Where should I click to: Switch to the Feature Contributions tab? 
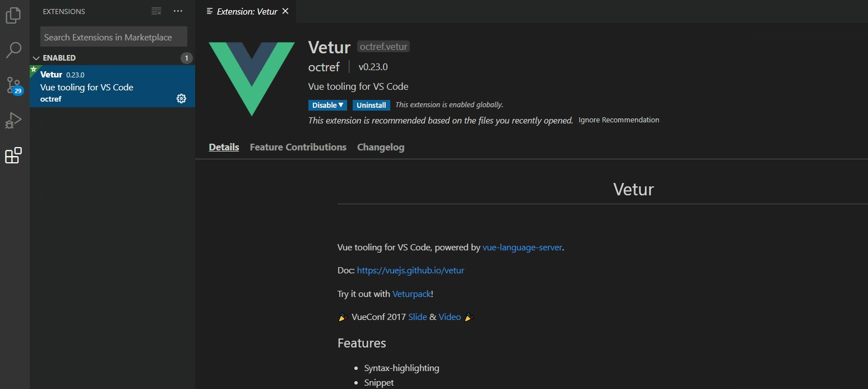click(x=298, y=147)
